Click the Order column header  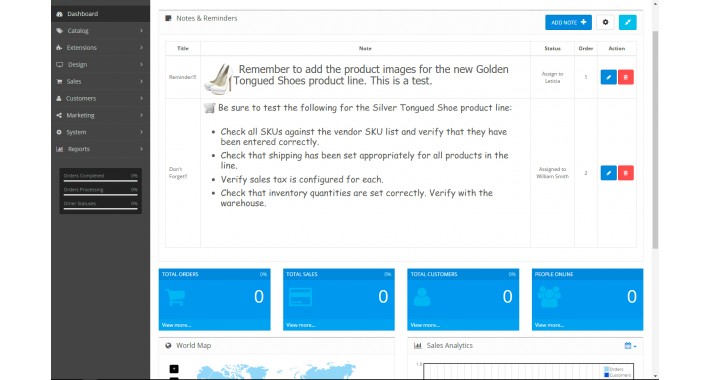coord(586,48)
